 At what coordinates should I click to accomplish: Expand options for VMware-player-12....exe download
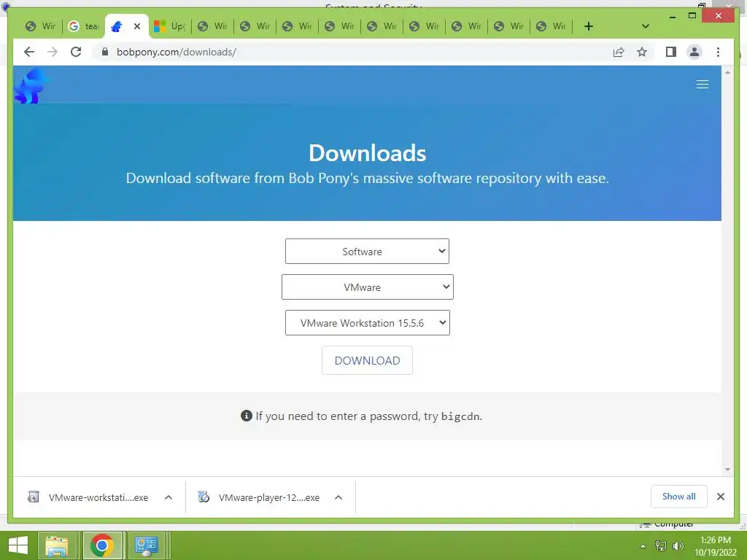pos(338,497)
